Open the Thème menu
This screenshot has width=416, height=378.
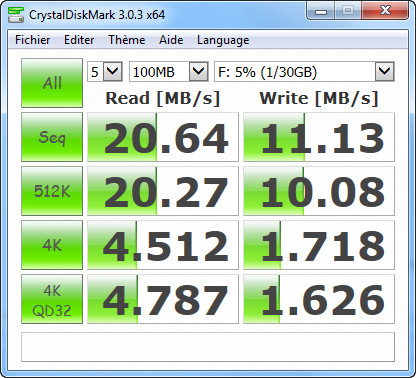click(127, 40)
